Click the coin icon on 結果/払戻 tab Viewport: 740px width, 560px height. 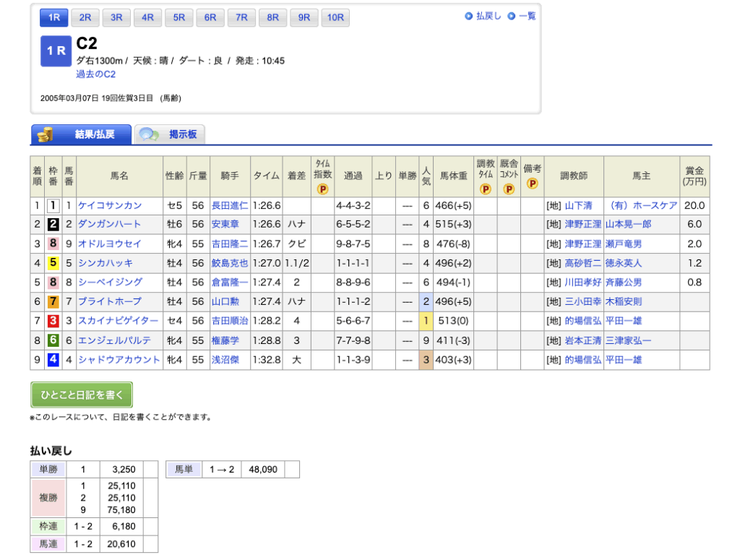pos(46,134)
